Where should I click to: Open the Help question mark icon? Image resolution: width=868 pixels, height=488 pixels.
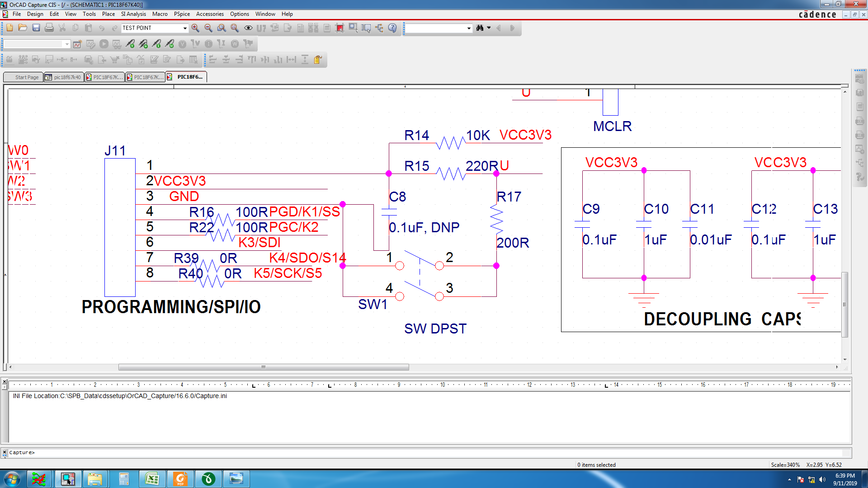pos(392,28)
